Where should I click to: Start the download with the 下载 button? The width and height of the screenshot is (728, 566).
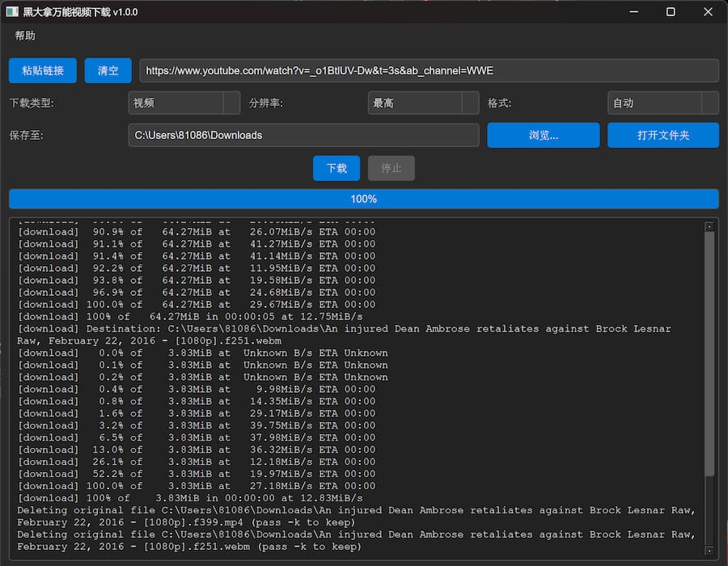point(336,168)
